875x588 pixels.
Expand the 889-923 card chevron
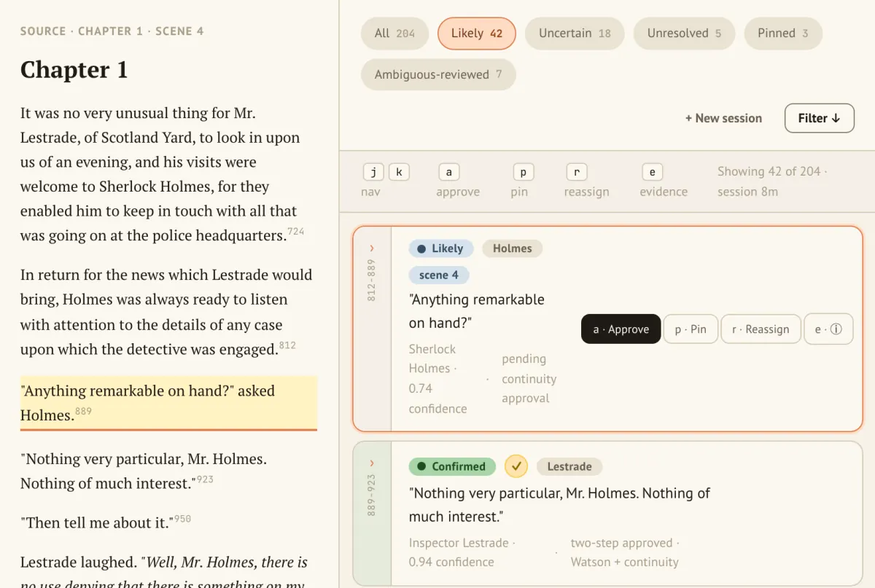coord(372,463)
